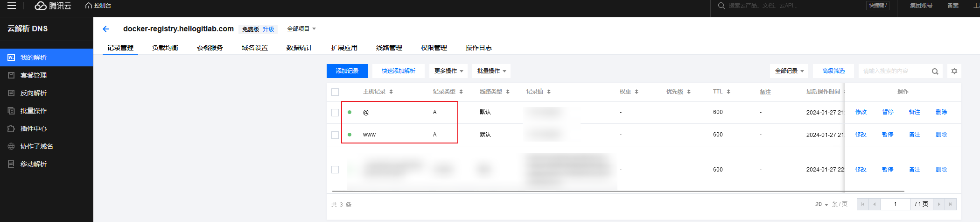Screen dimensions: 980x222
Task: Check the www record row checkbox
Action: coord(335,135)
